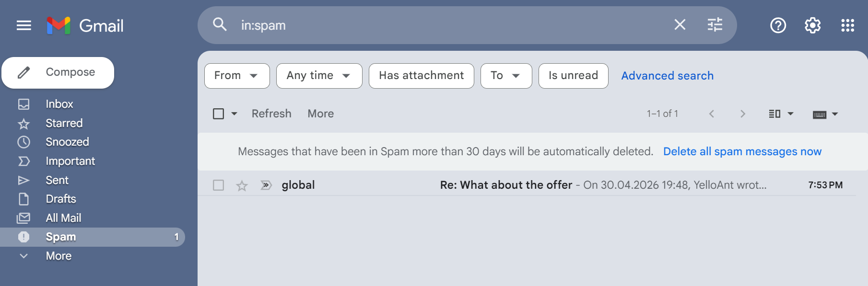The image size is (868, 286).
Task: Toggle importance marker on global email
Action: click(266, 185)
